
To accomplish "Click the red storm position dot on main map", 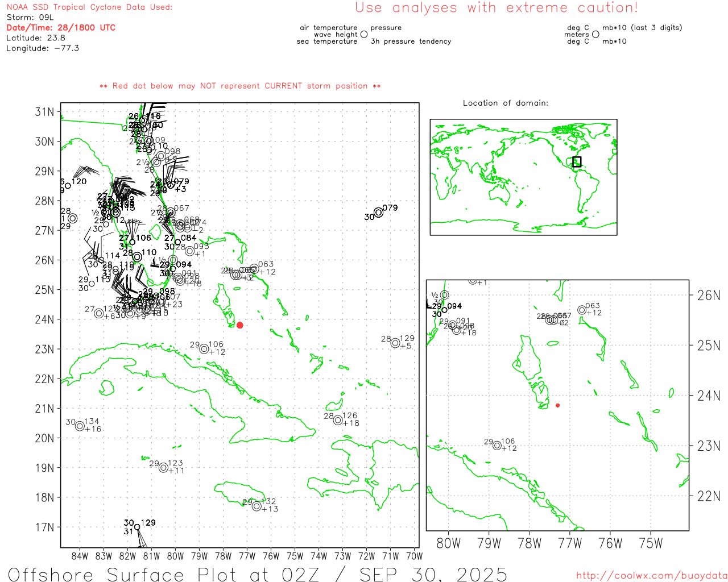I will 240,325.
